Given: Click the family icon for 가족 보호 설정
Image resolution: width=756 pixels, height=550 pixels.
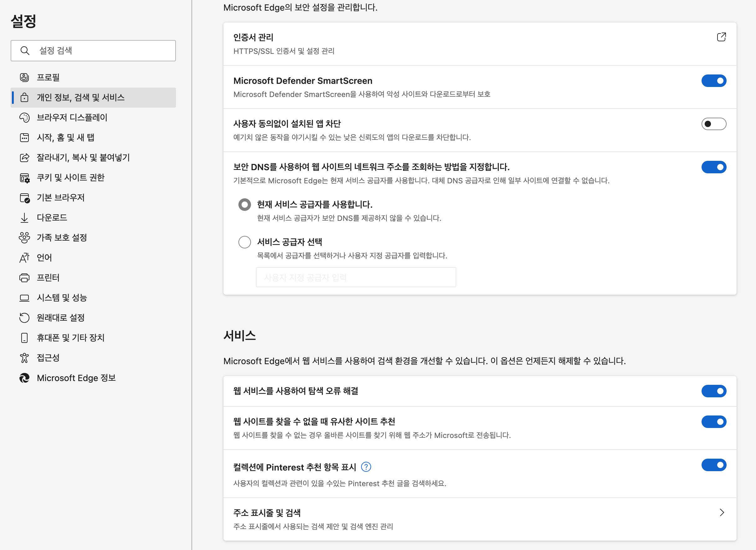Looking at the screenshot, I should click(24, 238).
